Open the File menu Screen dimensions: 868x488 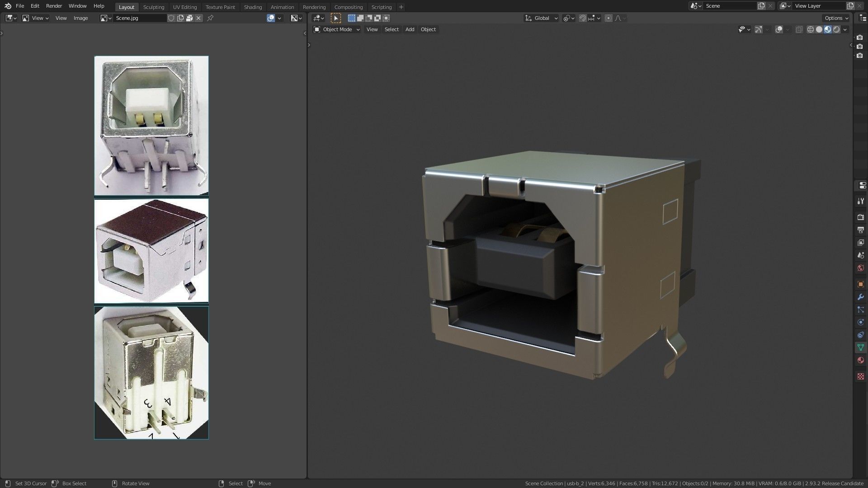click(20, 6)
